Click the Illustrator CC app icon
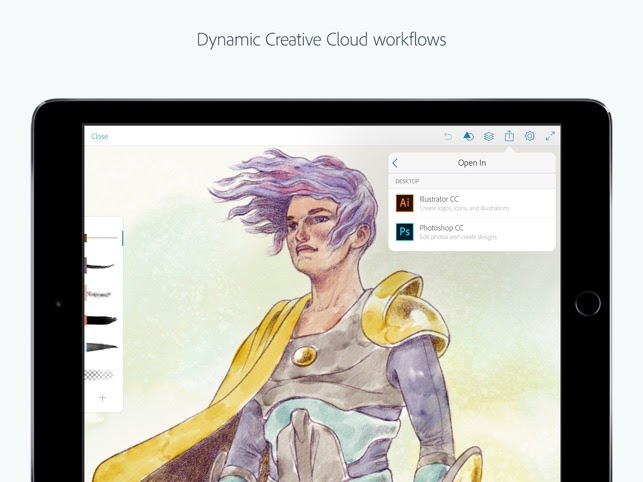643x482 pixels. 404,203
